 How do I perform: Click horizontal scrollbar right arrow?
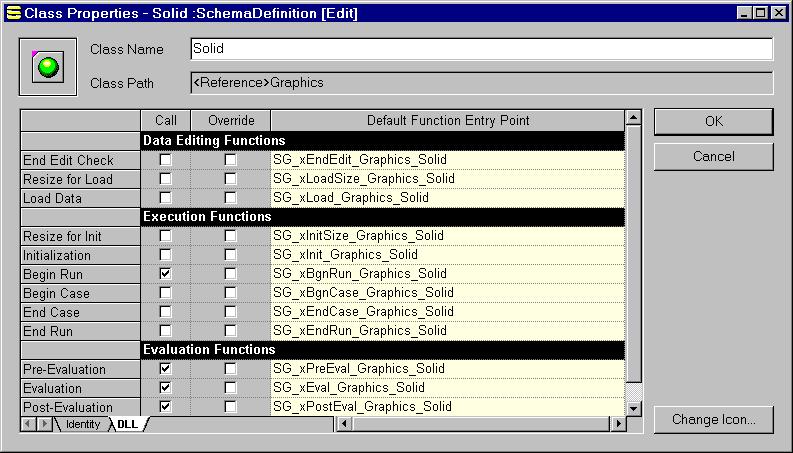618,424
